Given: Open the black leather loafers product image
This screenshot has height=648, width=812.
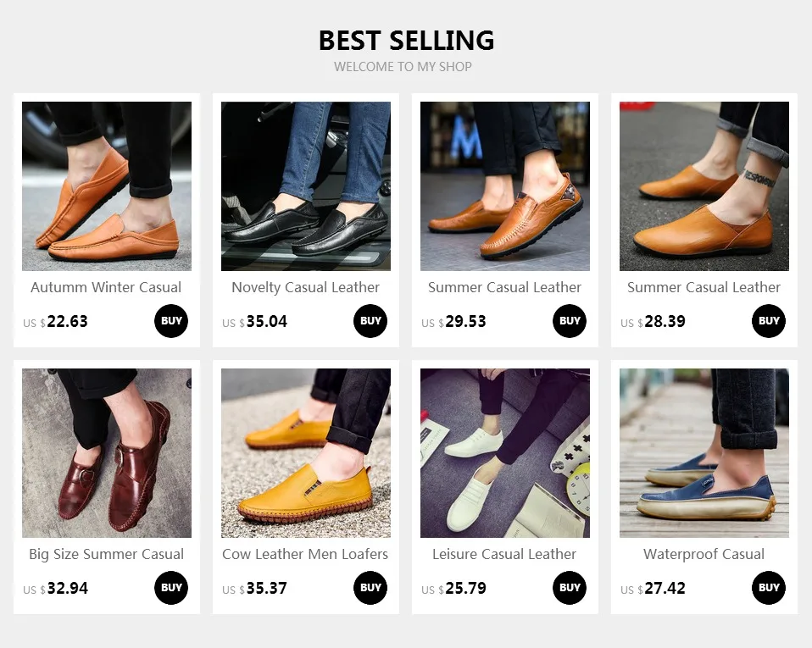Looking at the screenshot, I should click(306, 186).
